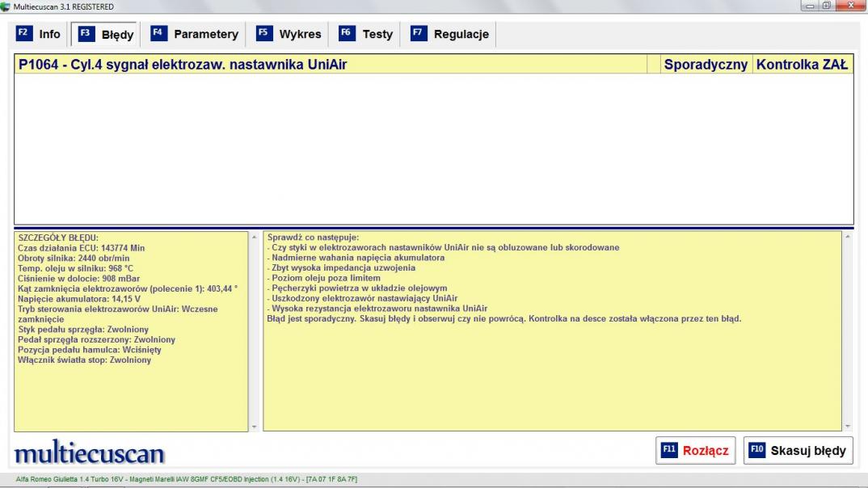Click the F6 key icon
Screen dimensions: 868x488
pyautogui.click(x=347, y=33)
